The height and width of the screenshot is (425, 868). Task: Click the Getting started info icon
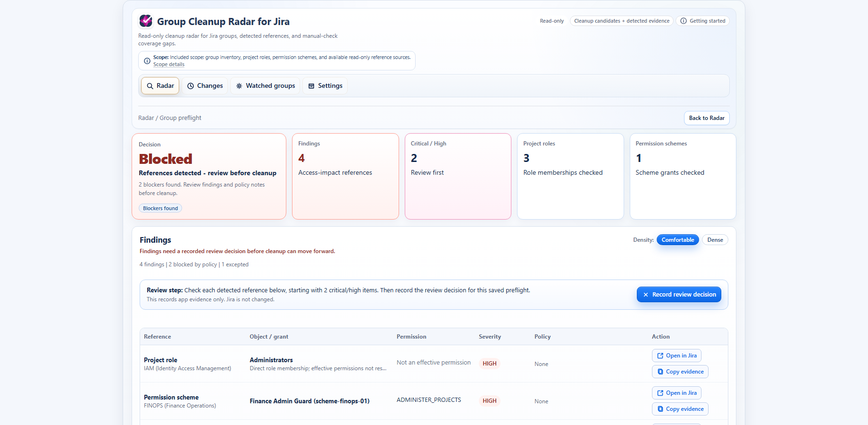684,21
